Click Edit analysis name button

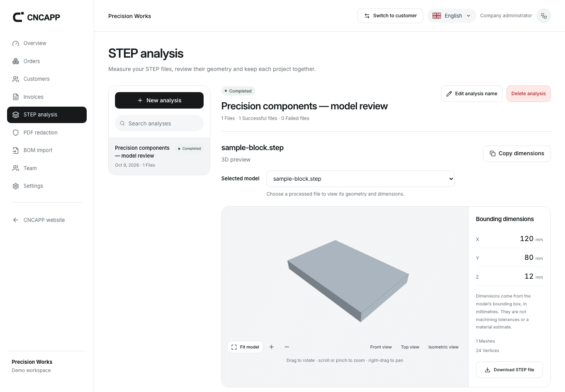click(x=472, y=94)
